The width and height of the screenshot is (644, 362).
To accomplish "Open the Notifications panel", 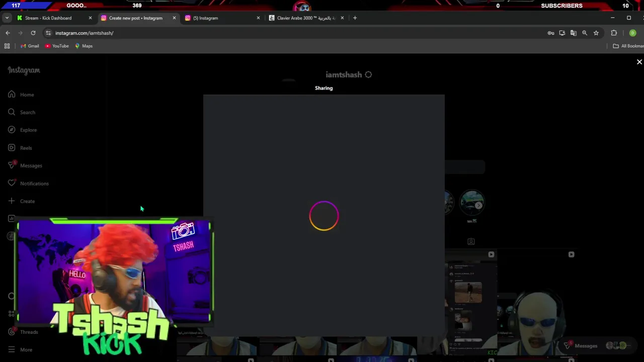I will click(x=28, y=184).
